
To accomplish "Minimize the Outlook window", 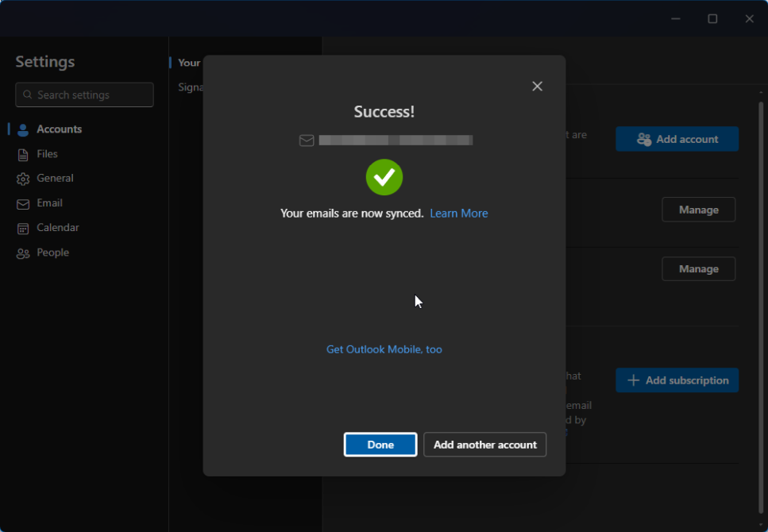I will [x=676, y=18].
